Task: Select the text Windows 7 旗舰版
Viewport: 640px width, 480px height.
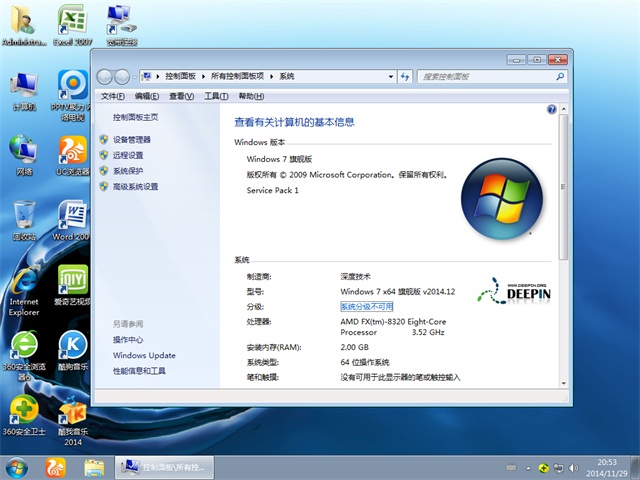Action: click(280, 159)
